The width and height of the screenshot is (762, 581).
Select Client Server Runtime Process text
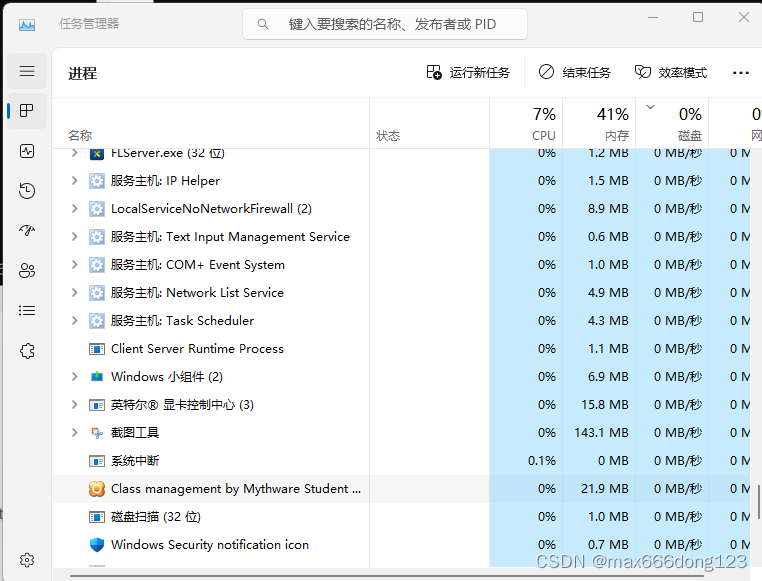[x=197, y=348]
